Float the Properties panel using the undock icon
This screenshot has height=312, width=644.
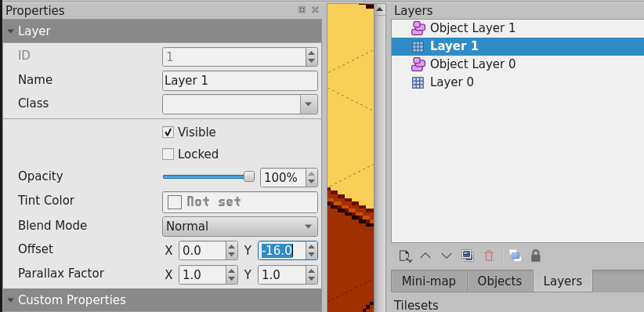302,10
